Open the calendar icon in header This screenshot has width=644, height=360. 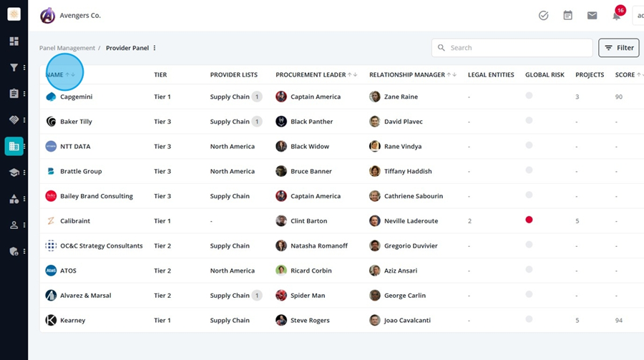[x=567, y=16]
